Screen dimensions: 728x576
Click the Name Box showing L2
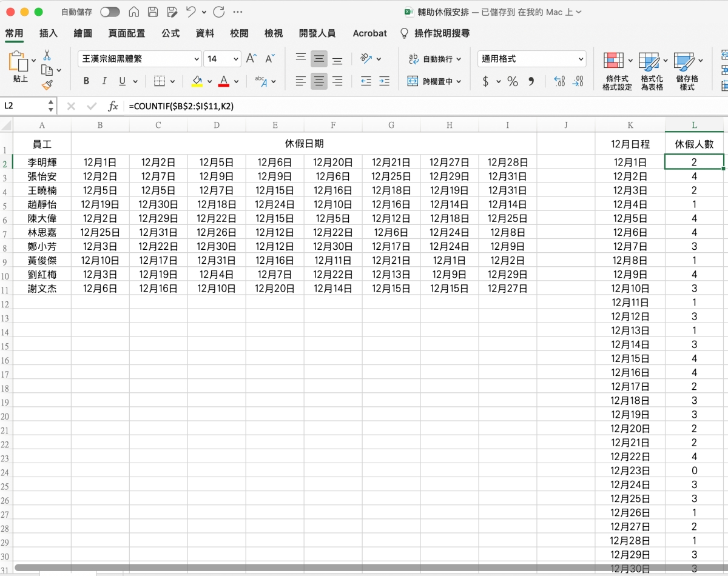pyautogui.click(x=24, y=106)
